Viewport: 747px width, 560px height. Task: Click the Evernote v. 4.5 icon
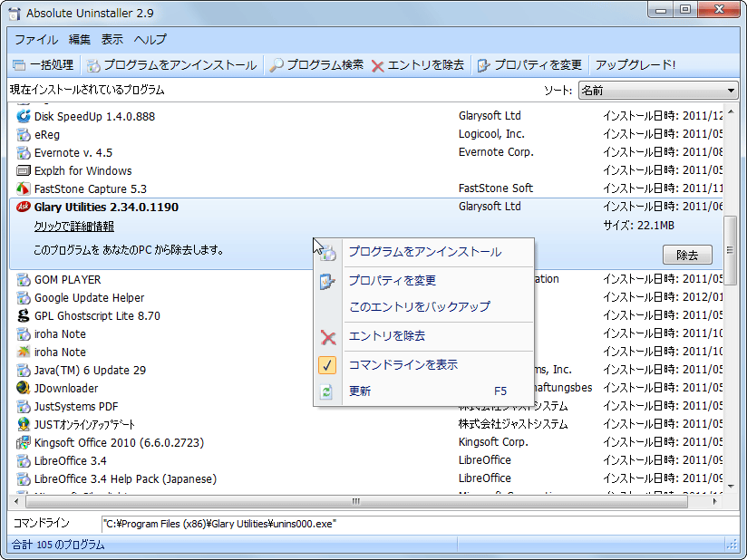23,153
